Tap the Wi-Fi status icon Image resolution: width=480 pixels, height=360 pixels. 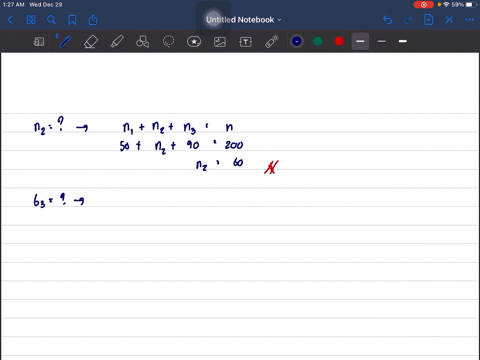point(446,5)
